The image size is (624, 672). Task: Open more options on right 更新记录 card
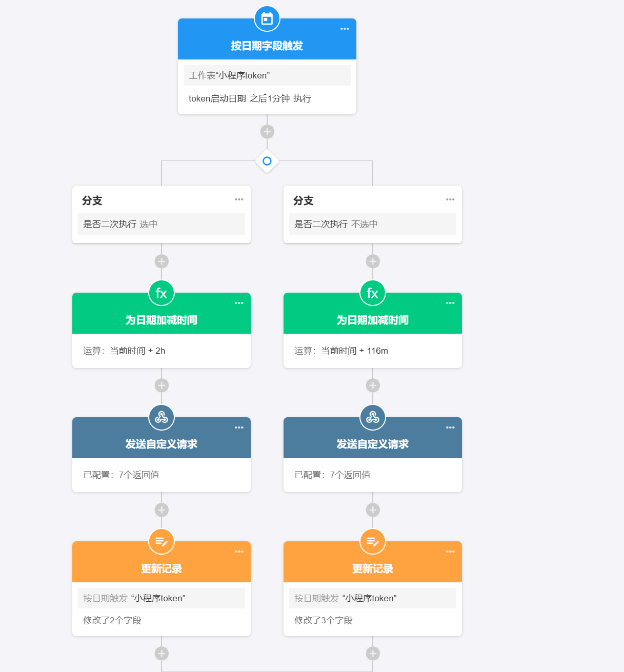[x=450, y=552]
